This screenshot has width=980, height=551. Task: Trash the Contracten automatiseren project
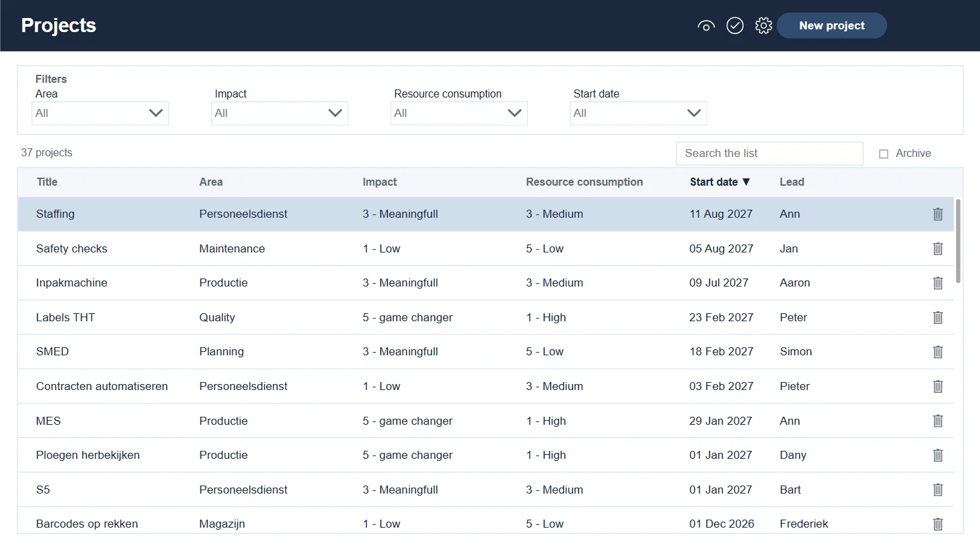(938, 387)
